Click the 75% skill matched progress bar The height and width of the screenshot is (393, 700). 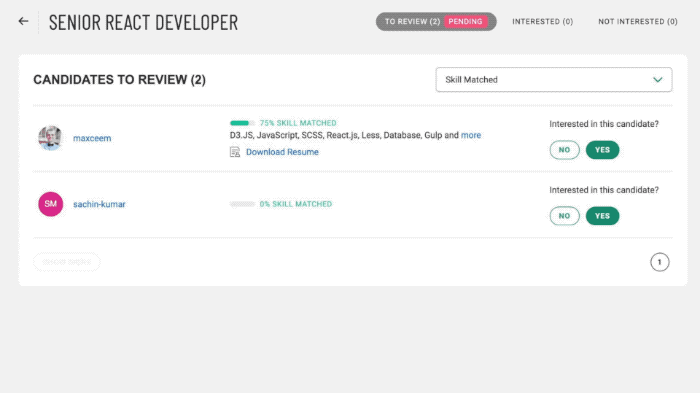click(x=242, y=123)
